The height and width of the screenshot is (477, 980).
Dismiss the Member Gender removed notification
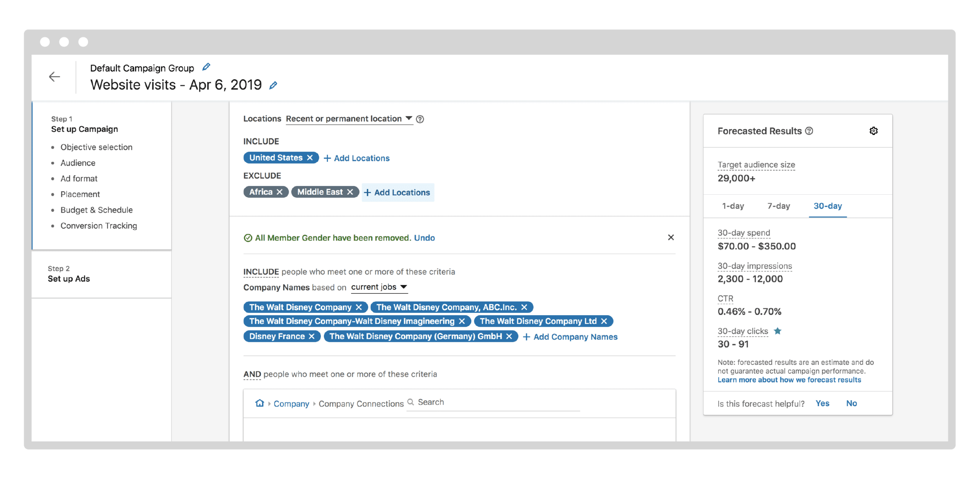671,238
